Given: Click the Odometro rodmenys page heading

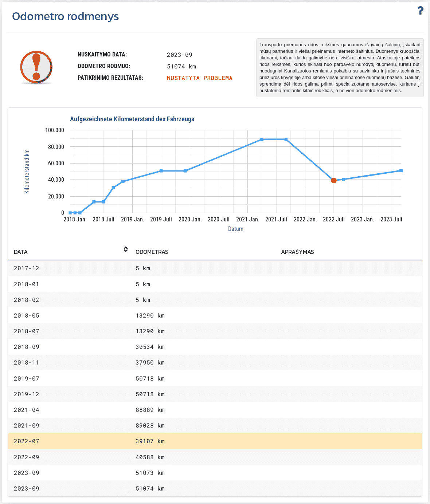Looking at the screenshot, I should [x=66, y=16].
